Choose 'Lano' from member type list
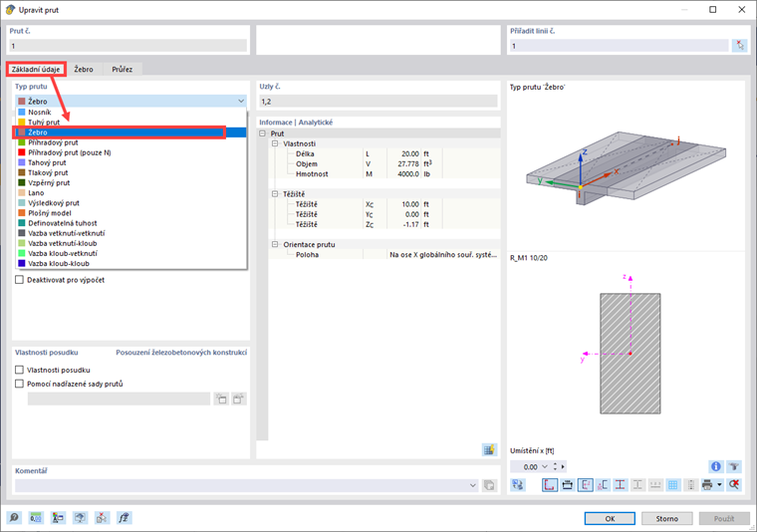The width and height of the screenshot is (757, 532). pos(130,192)
